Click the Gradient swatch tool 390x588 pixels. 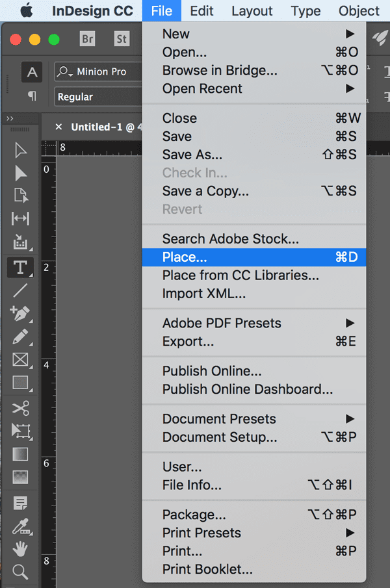point(20,454)
